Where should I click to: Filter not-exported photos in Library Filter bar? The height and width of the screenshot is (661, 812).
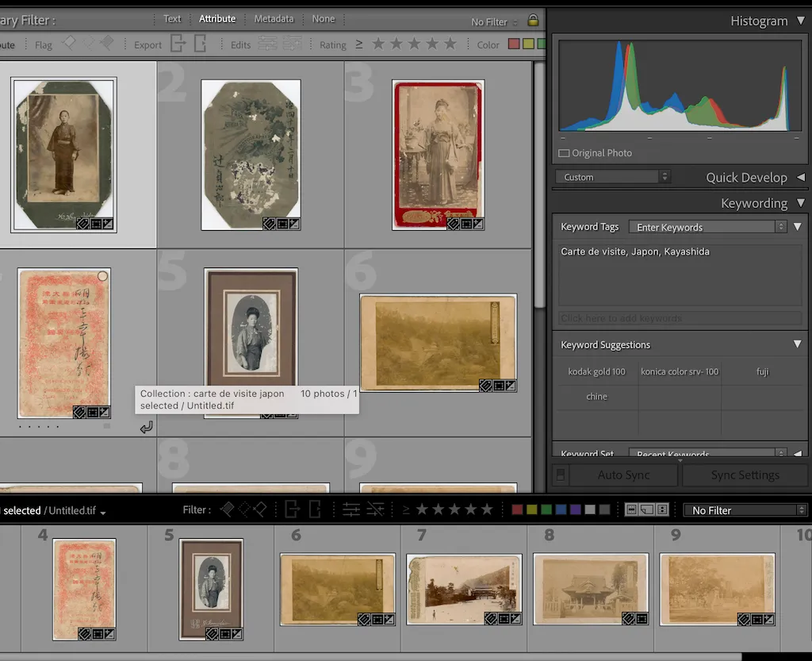(200, 44)
